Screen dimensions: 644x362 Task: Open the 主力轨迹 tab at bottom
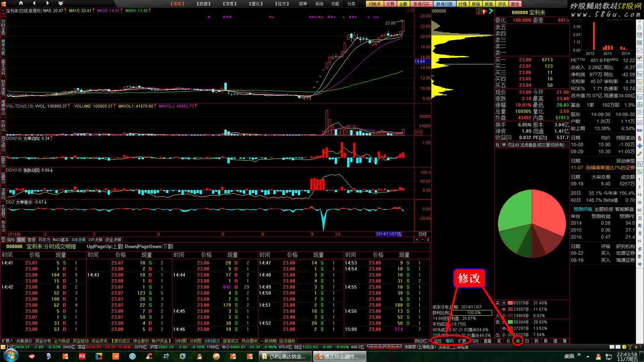pyautogui.click(x=62, y=341)
